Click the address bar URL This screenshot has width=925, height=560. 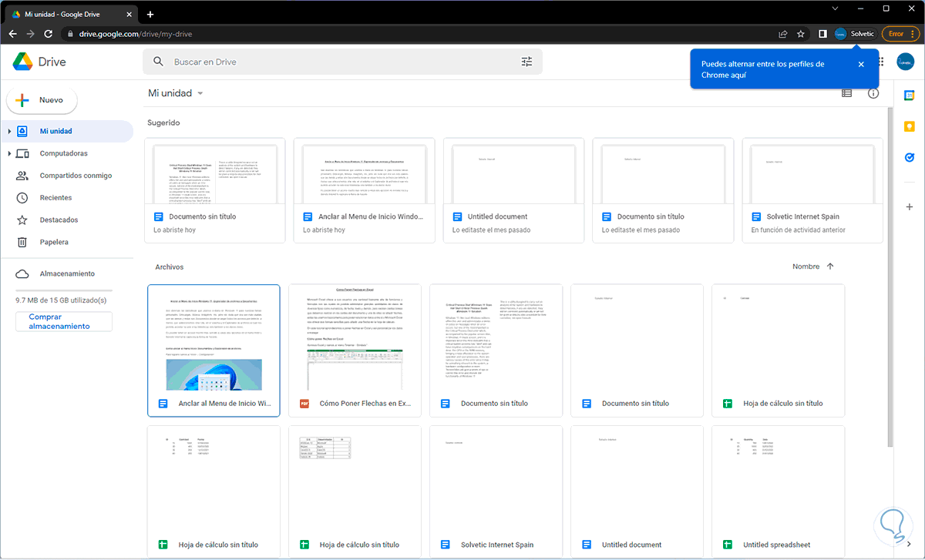tap(136, 34)
